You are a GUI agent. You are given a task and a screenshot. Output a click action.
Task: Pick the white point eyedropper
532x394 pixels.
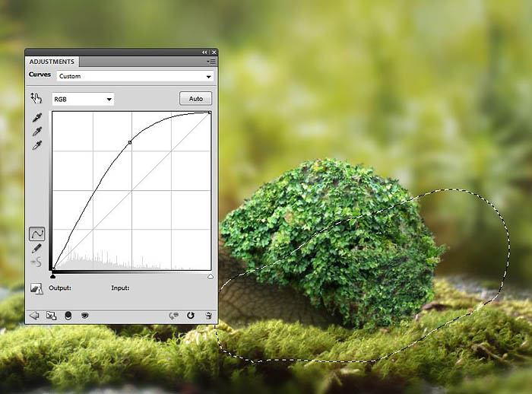pyautogui.click(x=36, y=145)
